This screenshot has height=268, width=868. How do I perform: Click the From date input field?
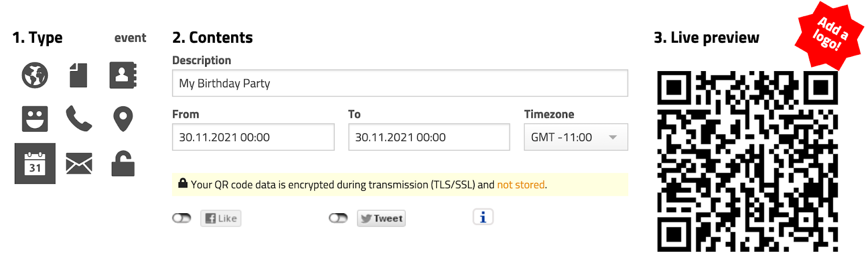point(253,137)
